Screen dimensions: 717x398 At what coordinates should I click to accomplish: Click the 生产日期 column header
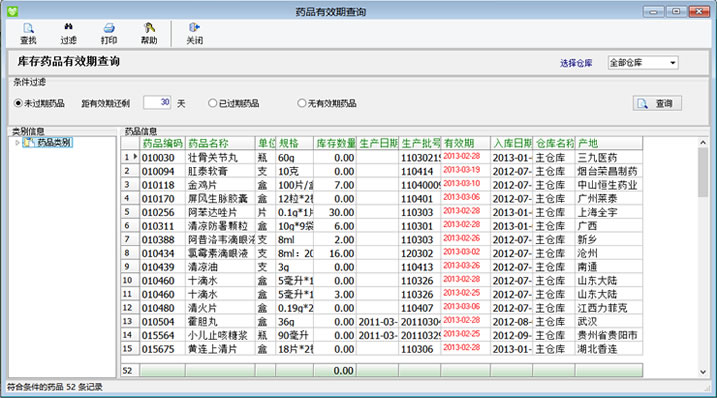pos(378,143)
